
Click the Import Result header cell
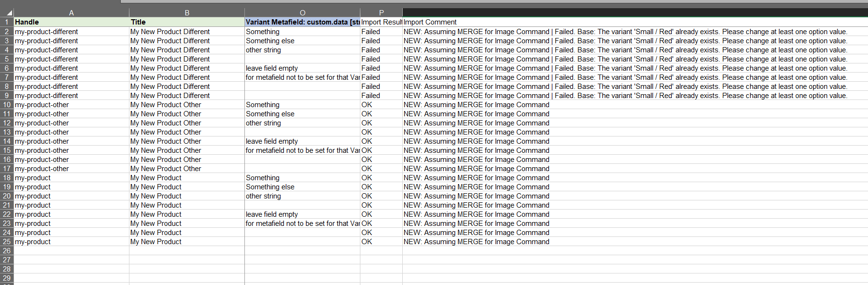click(381, 22)
